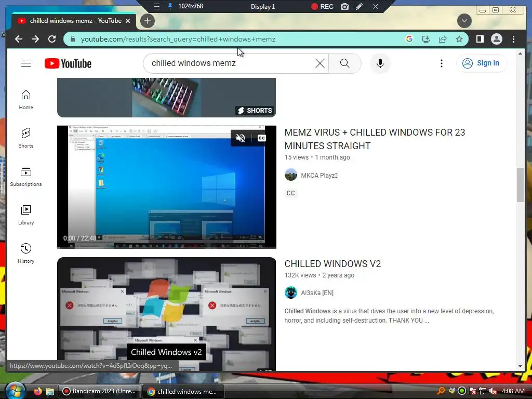Open the Chilled Windows v2 thumbnail

pyautogui.click(x=166, y=314)
